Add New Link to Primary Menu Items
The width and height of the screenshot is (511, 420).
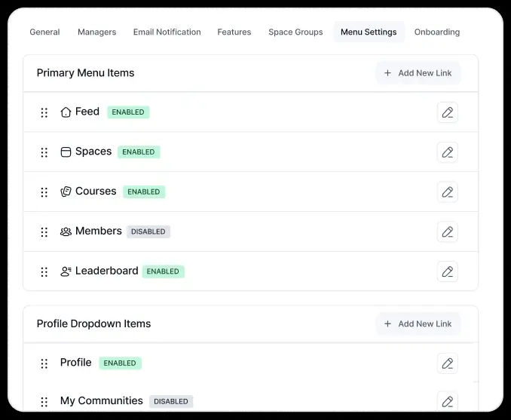(418, 73)
